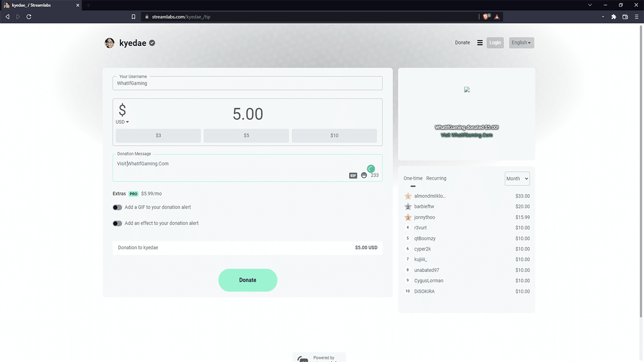The width and height of the screenshot is (644, 362).
Task: Click the page vertical scrollbar
Action: 641,171
